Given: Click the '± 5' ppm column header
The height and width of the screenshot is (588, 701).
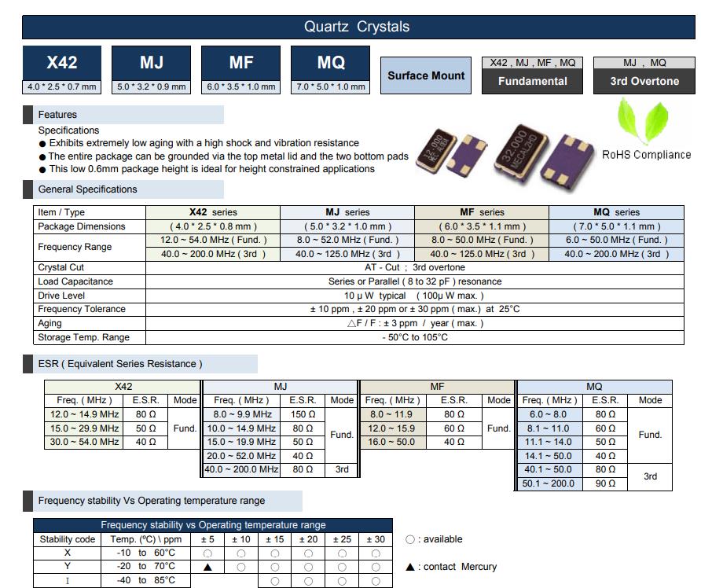Looking at the screenshot, I should pyautogui.click(x=207, y=539).
